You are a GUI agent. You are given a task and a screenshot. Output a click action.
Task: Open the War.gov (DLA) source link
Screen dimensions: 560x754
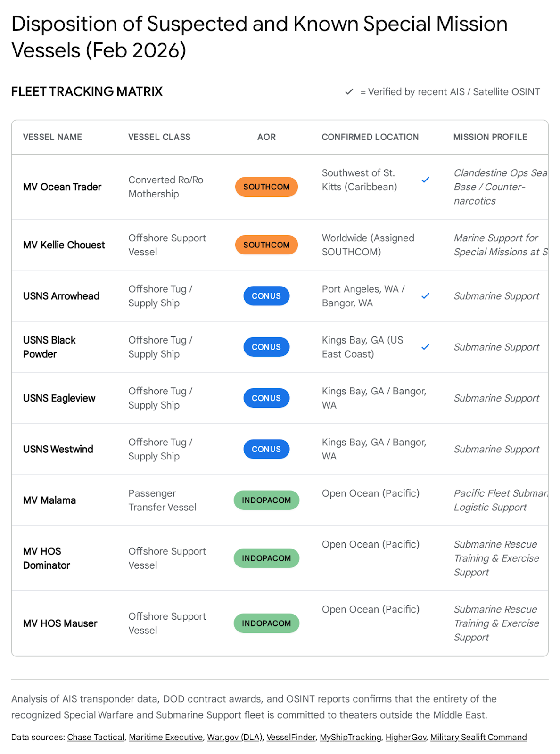tap(234, 737)
